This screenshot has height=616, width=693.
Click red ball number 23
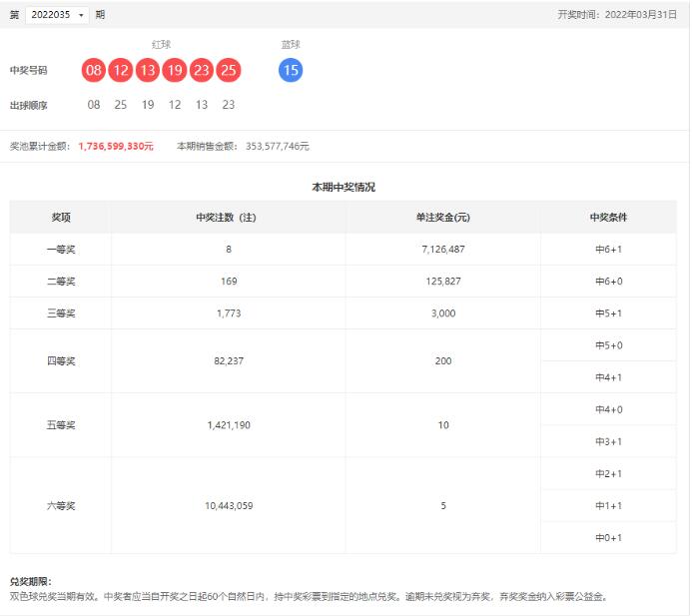202,70
